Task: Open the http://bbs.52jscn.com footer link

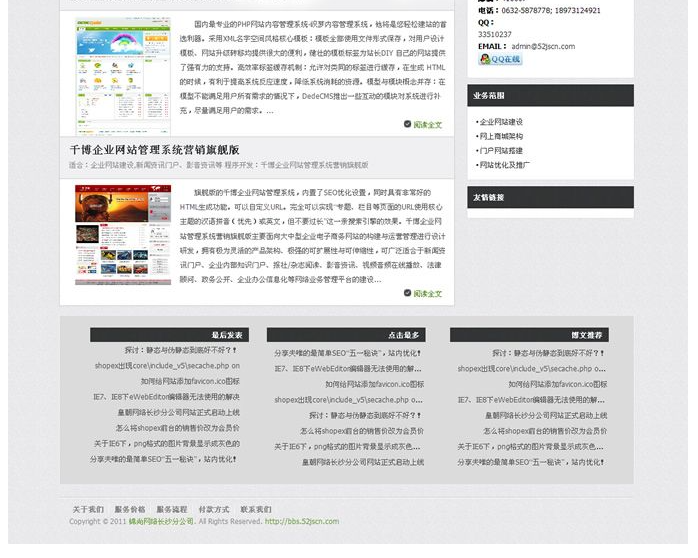Action: (x=302, y=522)
